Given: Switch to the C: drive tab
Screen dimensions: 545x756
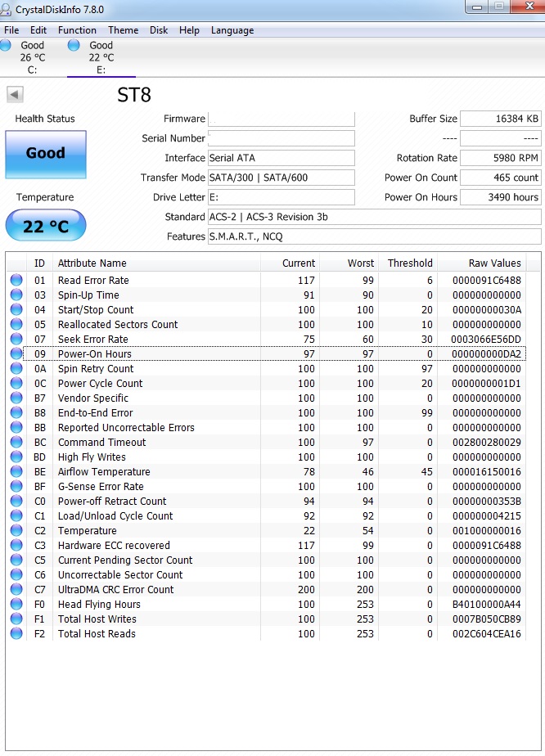Looking at the screenshot, I should 32,57.
